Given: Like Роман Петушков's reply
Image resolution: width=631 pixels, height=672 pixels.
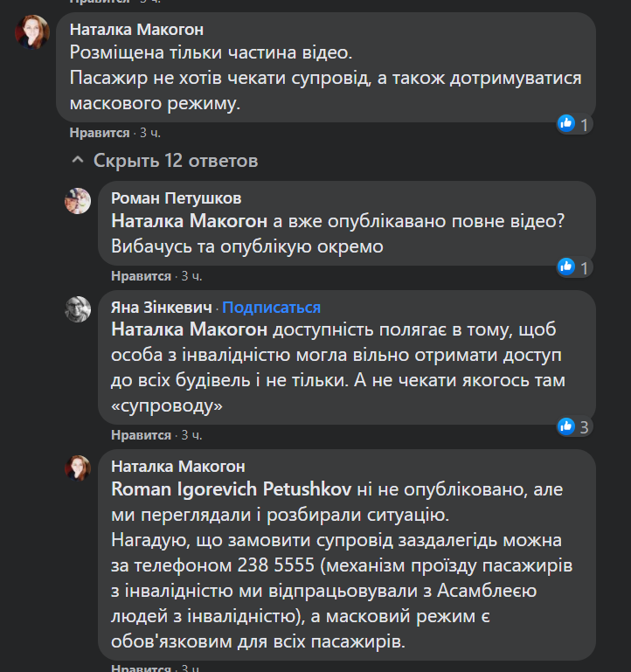Looking at the screenshot, I should (141, 276).
